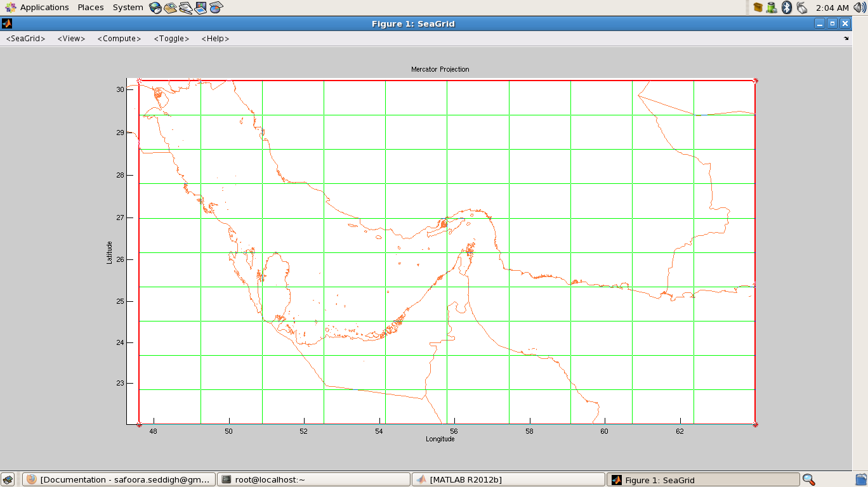Launch the email client from panel
Screen dimensions: 868x487
point(170,8)
